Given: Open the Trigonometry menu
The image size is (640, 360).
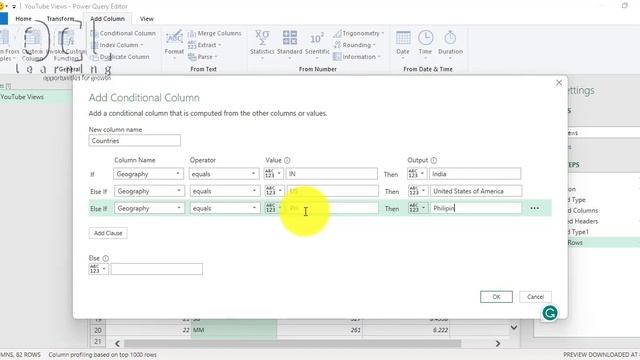Looking at the screenshot, I should 359,33.
